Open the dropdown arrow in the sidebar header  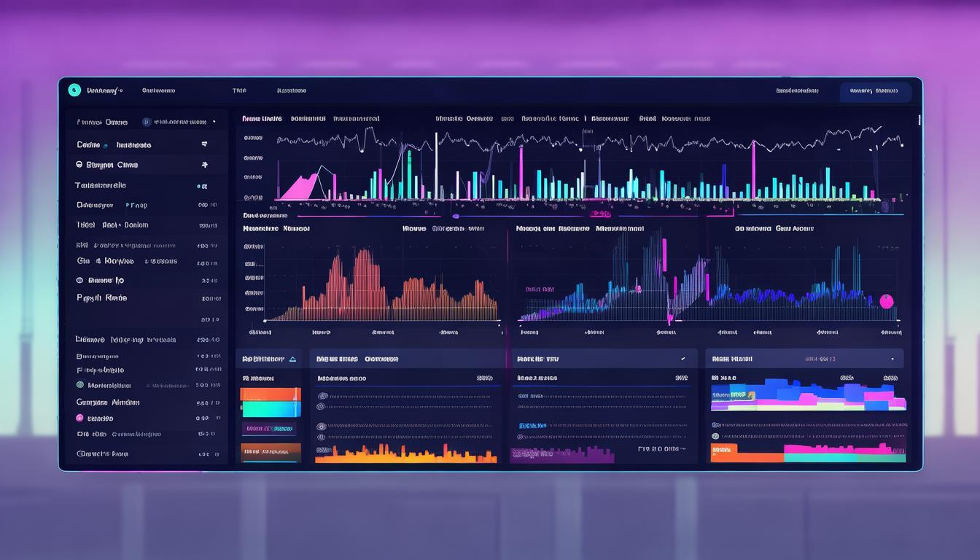coord(214,122)
